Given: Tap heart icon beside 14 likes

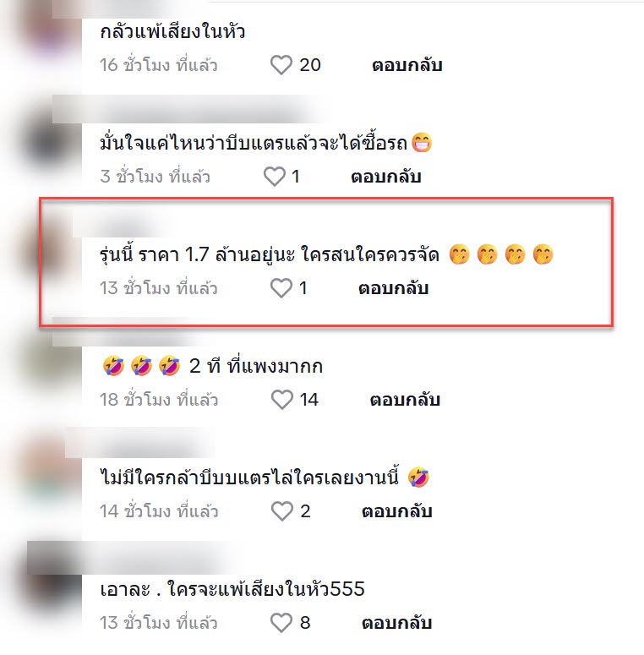Looking at the screenshot, I should click(282, 400).
